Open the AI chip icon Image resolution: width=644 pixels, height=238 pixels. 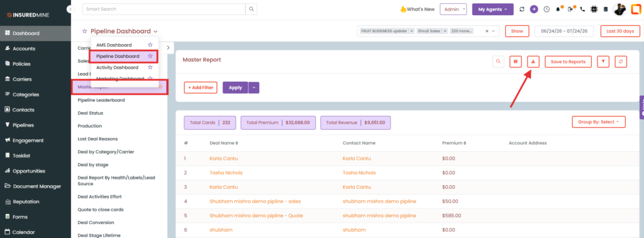point(594,9)
